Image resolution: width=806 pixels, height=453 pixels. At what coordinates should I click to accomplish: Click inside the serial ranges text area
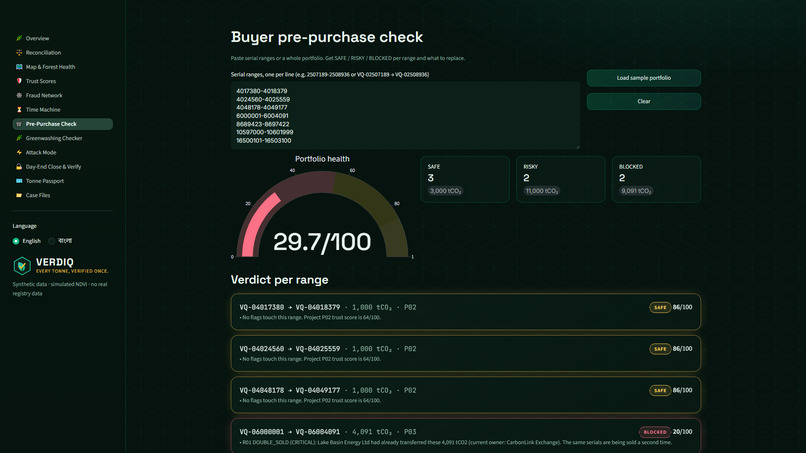(x=405, y=115)
